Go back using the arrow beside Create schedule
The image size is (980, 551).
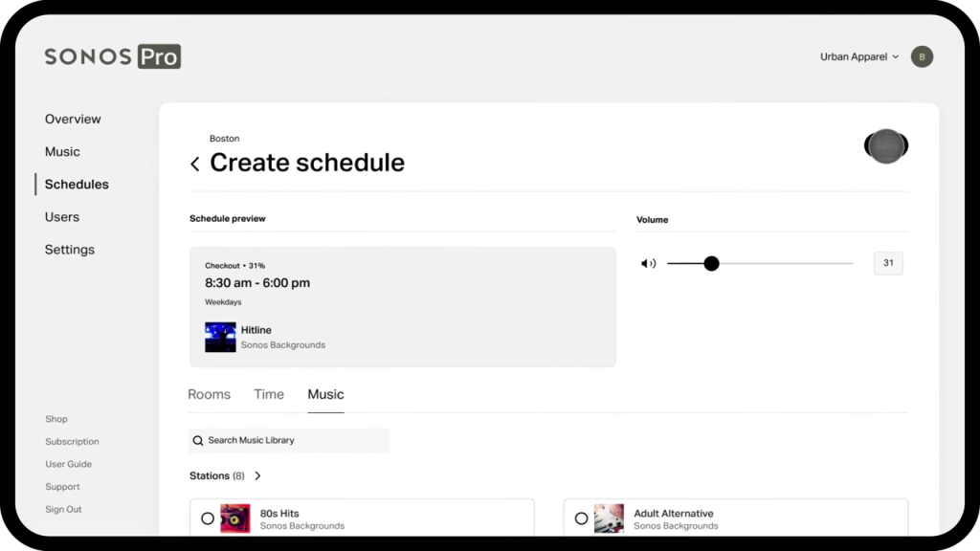pyautogui.click(x=195, y=164)
